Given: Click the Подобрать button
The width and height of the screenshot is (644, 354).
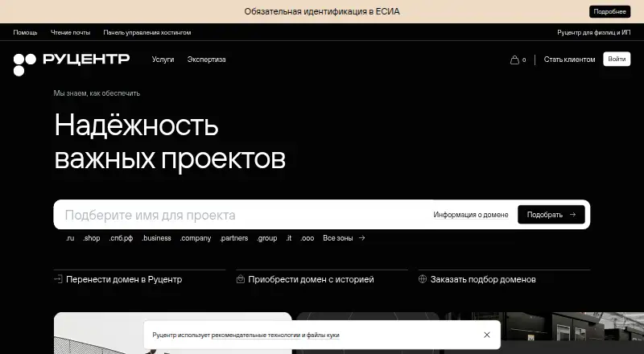Looking at the screenshot, I should click(x=551, y=215).
